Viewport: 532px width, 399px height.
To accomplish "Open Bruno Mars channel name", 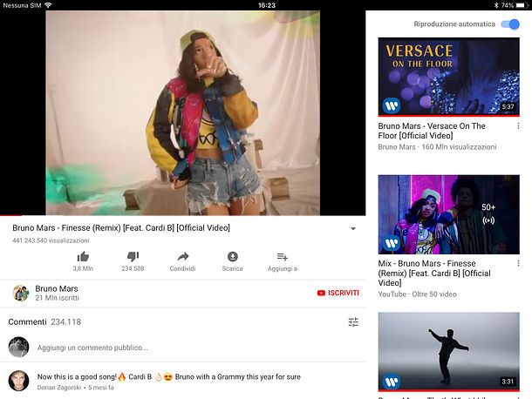I will 57,288.
